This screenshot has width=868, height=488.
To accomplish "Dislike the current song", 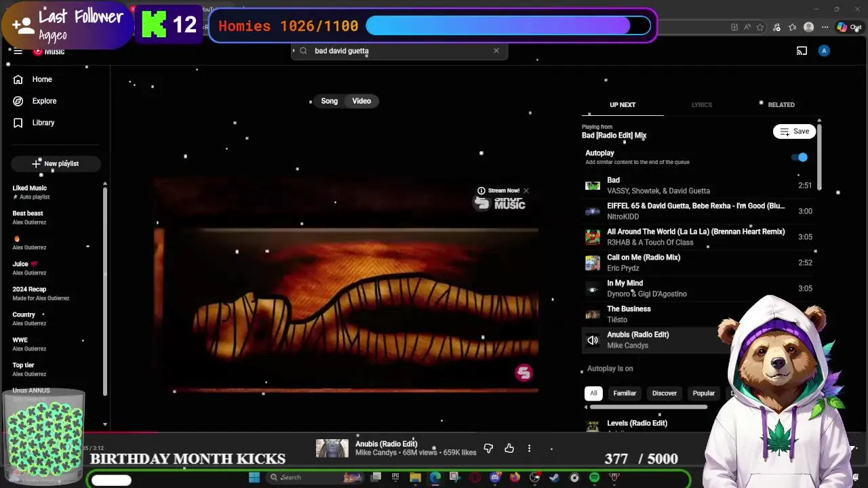I will [488, 449].
